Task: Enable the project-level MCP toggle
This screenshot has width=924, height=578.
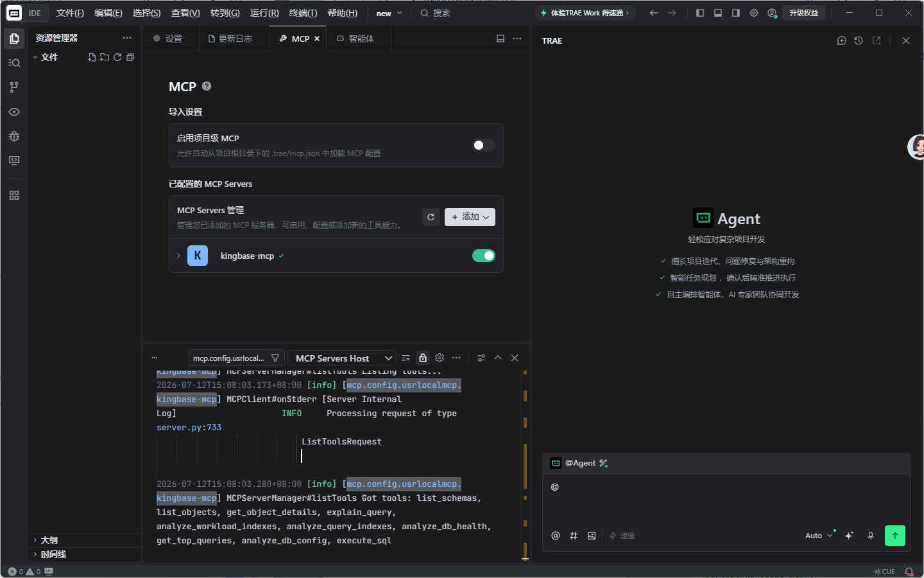Action: (x=484, y=145)
